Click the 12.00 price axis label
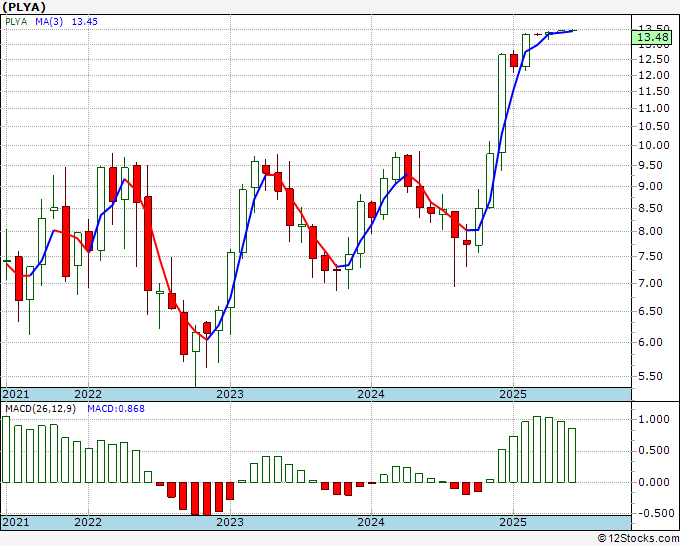The height and width of the screenshot is (546, 680). tap(654, 75)
